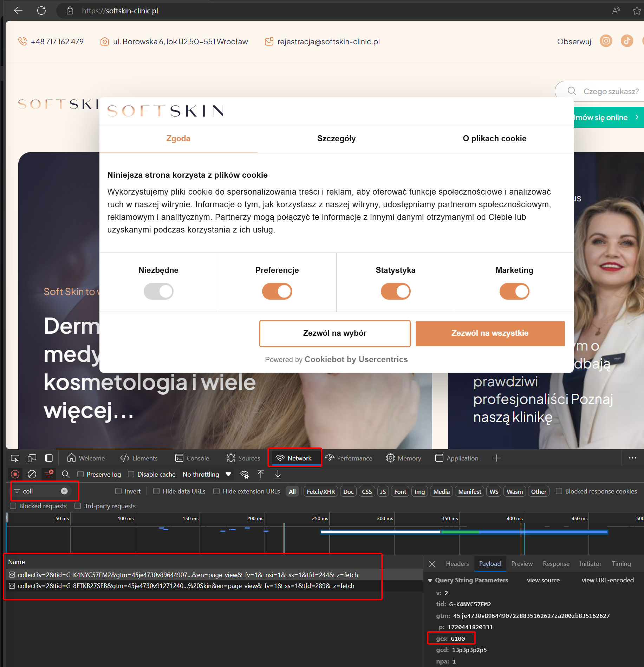Collapse Query String Parameters section
Screen dimensions: 644x667
430,580
